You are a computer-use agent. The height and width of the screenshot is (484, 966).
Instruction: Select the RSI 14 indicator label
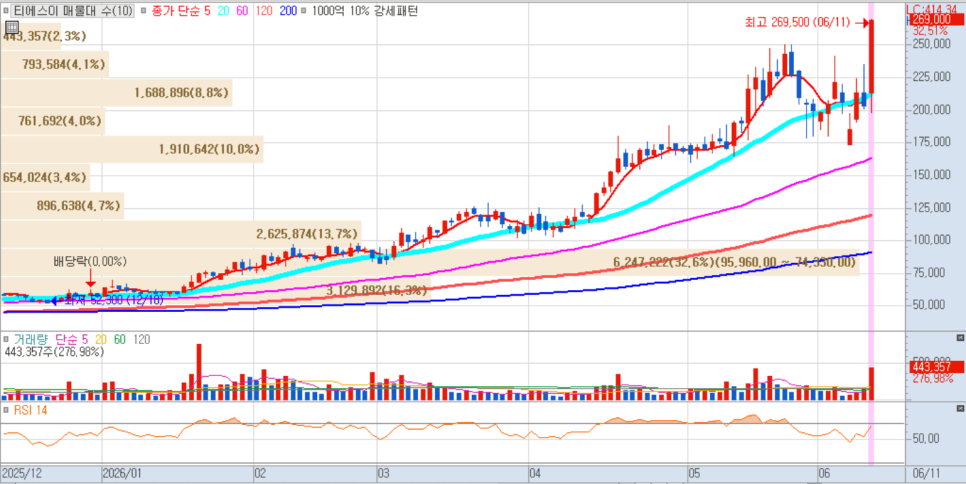(x=30, y=410)
